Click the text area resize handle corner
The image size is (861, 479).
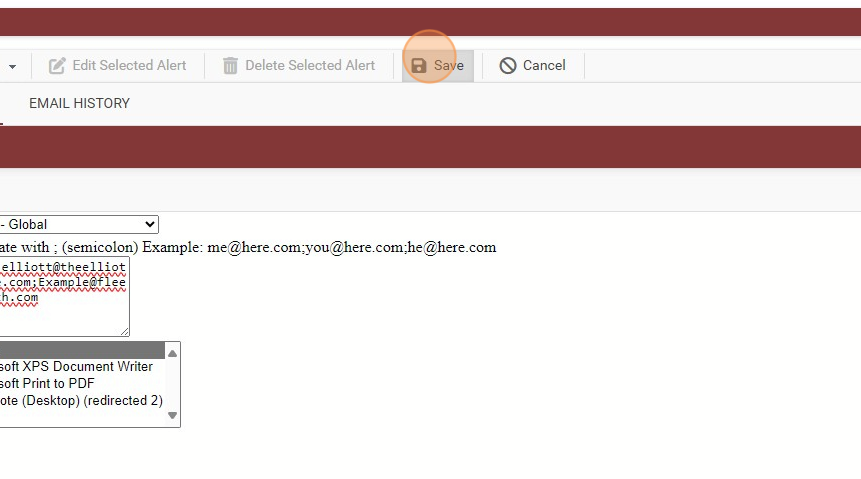(125, 331)
